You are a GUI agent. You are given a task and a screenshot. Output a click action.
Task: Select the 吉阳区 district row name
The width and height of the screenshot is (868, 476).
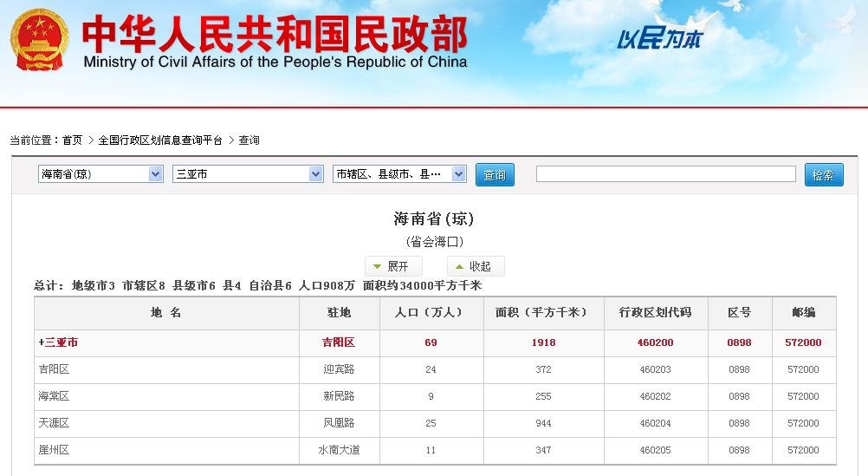coord(54,369)
